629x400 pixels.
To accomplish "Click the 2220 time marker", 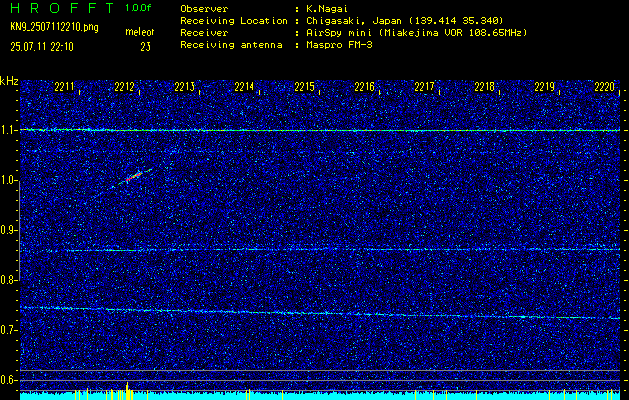I will (x=605, y=87).
